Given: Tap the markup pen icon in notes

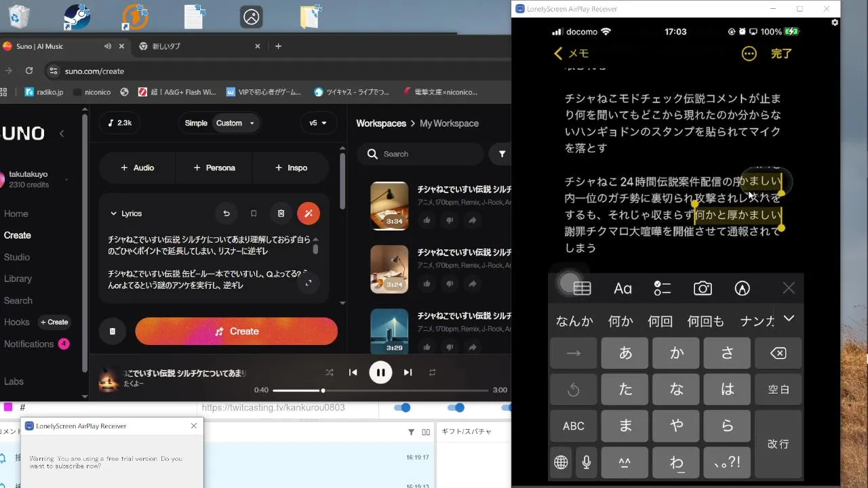Looking at the screenshot, I should click(x=742, y=289).
